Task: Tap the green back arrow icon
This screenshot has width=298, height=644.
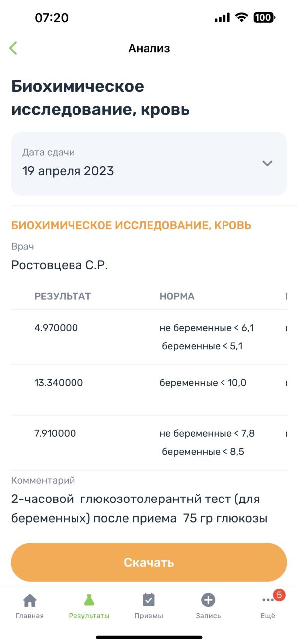Action: click(x=13, y=48)
